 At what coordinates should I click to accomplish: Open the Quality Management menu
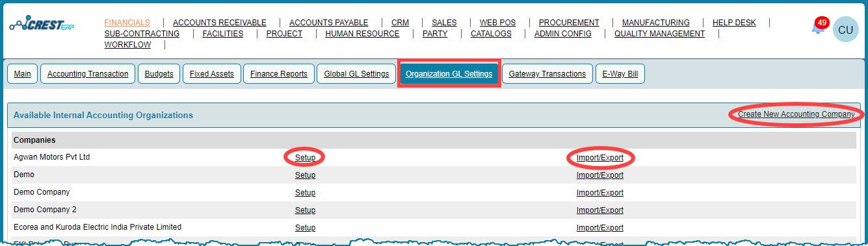coord(659,34)
